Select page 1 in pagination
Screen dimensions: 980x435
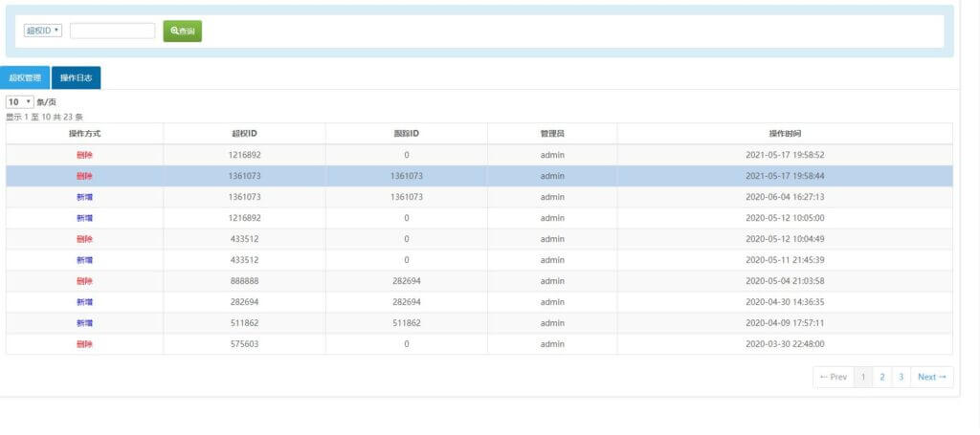coord(862,377)
